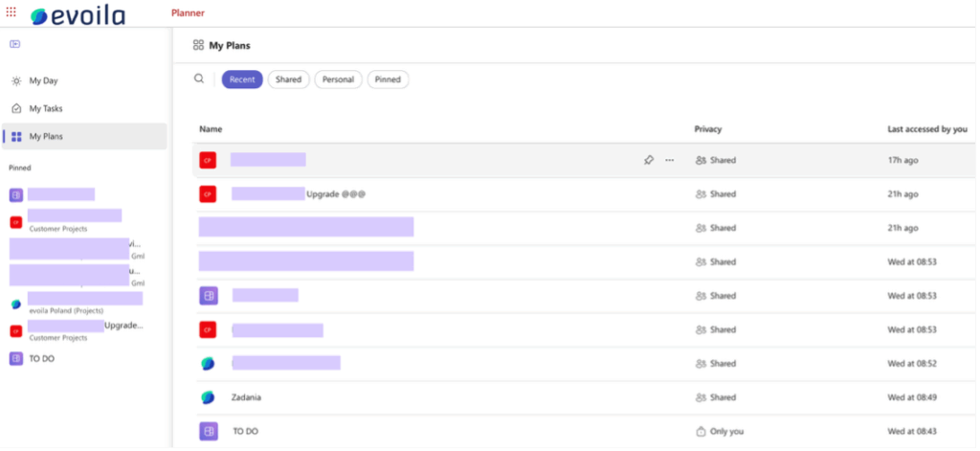Click the search magnifier icon
This screenshot has height=451, width=980.
pos(199,79)
